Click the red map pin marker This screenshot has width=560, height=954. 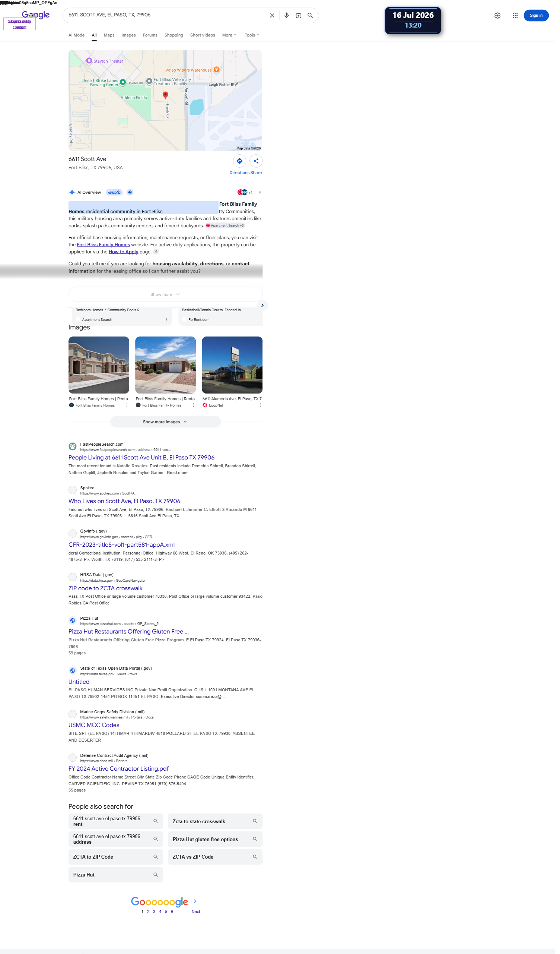pyautogui.click(x=167, y=96)
